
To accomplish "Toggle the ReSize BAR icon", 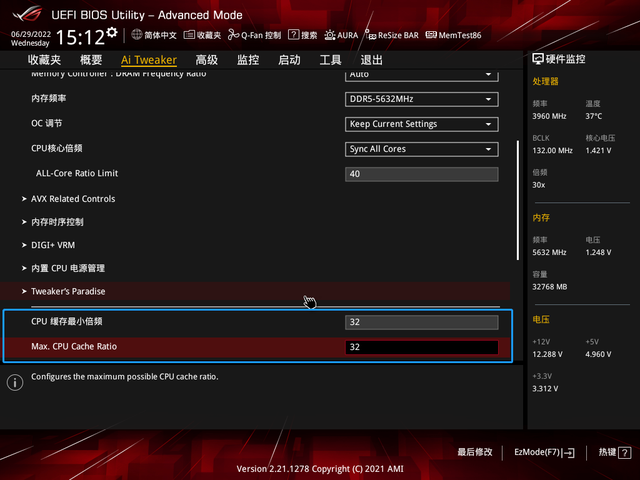I will click(x=370, y=35).
